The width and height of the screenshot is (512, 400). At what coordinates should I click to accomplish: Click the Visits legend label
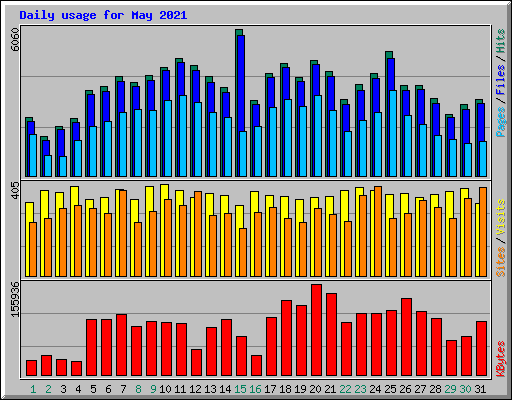pyautogui.click(x=500, y=217)
